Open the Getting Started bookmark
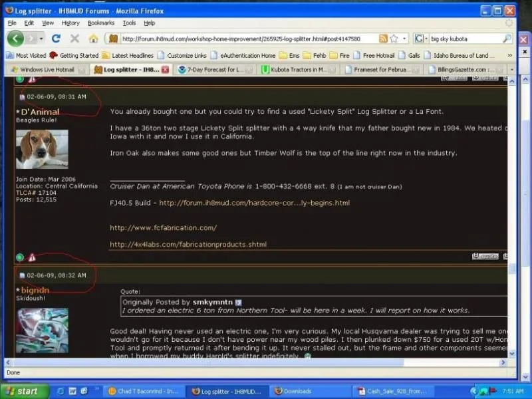 (x=74, y=55)
